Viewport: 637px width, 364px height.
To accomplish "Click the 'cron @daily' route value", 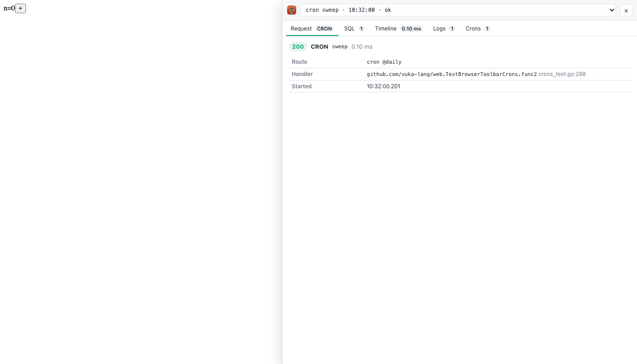I will pos(384,62).
